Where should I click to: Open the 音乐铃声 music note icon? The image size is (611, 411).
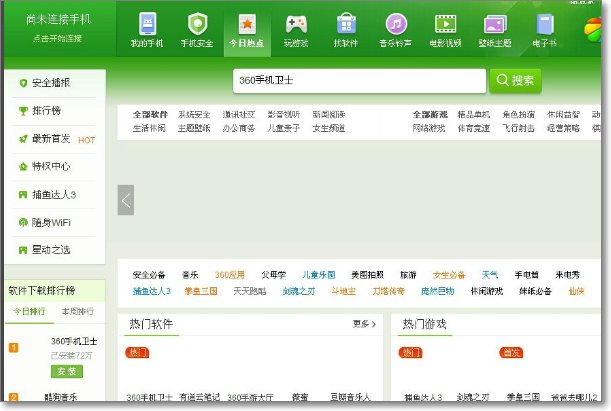click(x=396, y=24)
